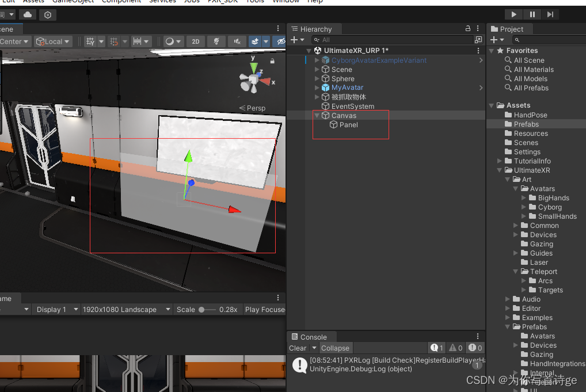This screenshot has height=392, width=586.
Task: Click the Play button
Action: [513, 14]
